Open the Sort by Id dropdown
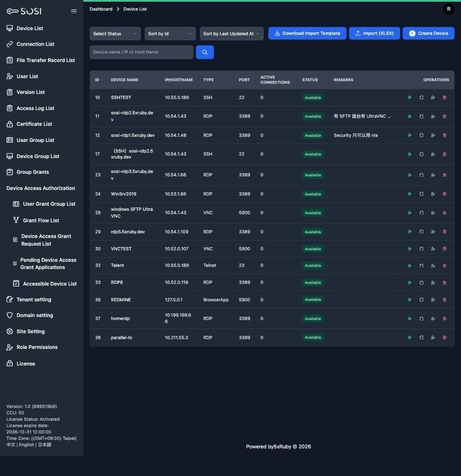The width and height of the screenshot is (461, 476). pos(170,34)
